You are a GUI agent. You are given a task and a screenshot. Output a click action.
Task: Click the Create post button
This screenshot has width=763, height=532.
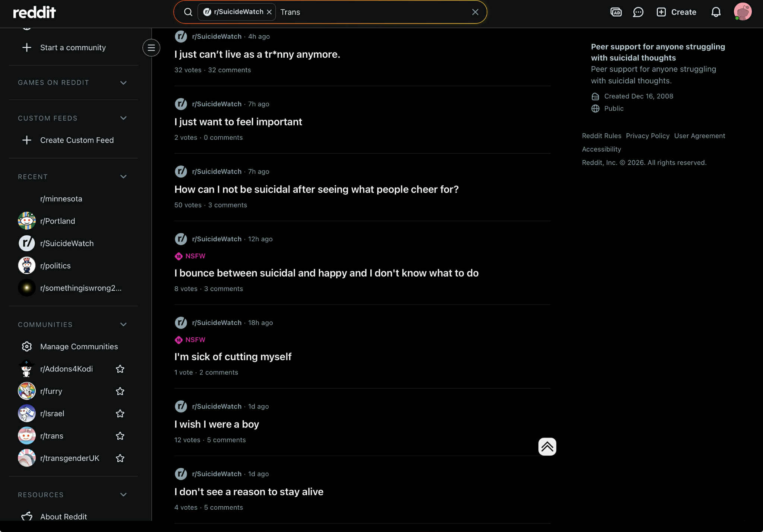point(676,12)
